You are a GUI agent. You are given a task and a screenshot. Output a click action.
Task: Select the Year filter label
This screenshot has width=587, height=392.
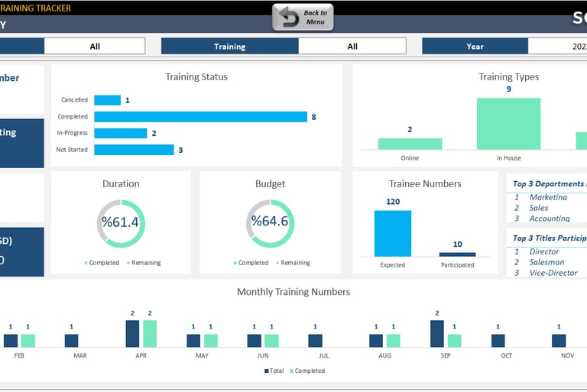(475, 46)
